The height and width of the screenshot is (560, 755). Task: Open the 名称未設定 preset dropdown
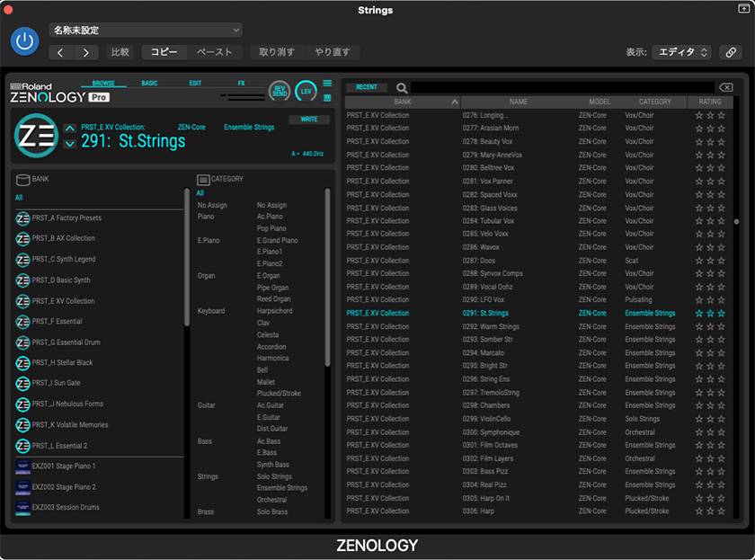[x=146, y=30]
